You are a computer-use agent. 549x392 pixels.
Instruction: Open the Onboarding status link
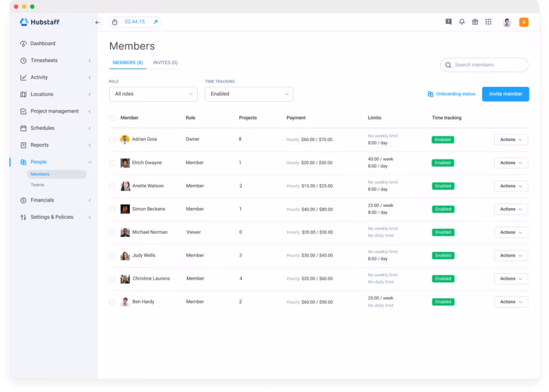(x=451, y=94)
